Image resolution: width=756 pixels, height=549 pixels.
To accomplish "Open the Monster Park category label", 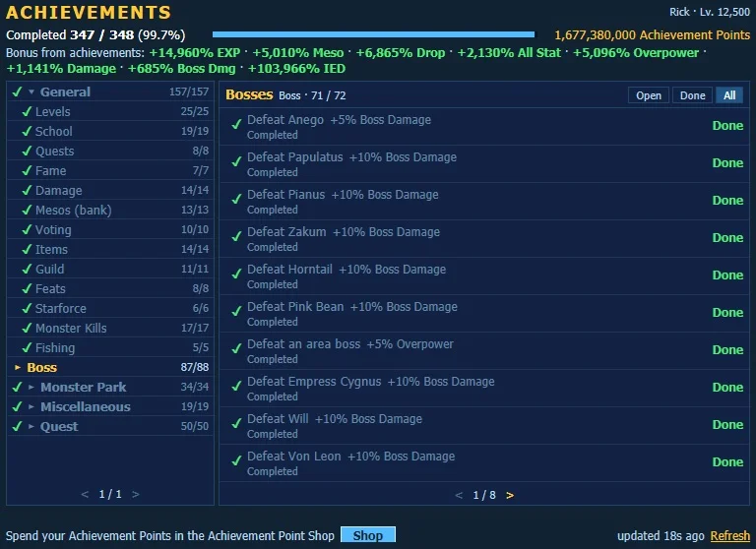I will [x=84, y=387].
